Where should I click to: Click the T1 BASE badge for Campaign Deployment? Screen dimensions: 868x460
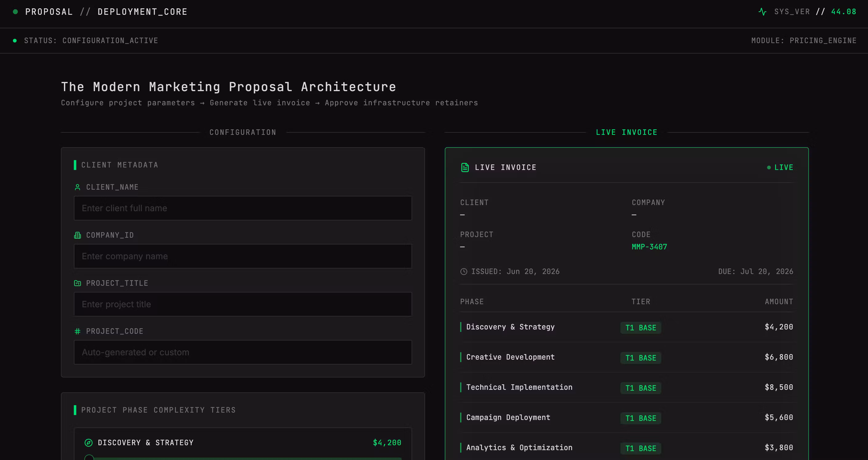641,418
